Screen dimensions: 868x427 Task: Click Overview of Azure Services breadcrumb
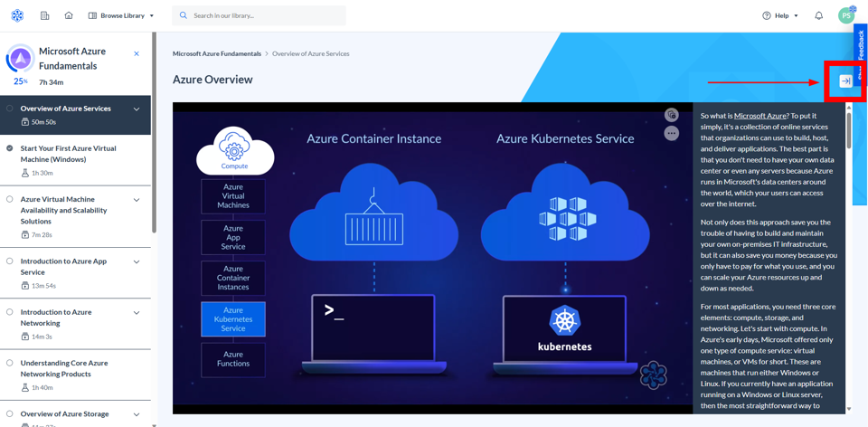(x=310, y=53)
